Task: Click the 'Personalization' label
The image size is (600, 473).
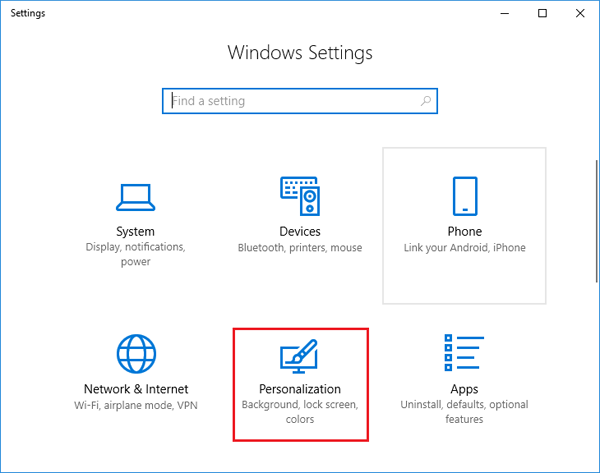Action: pos(300,389)
